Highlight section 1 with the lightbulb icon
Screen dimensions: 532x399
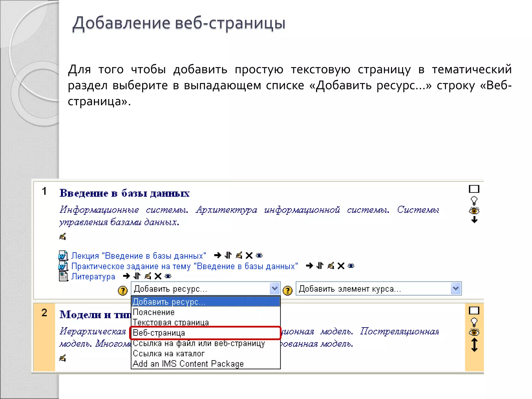[474, 200]
